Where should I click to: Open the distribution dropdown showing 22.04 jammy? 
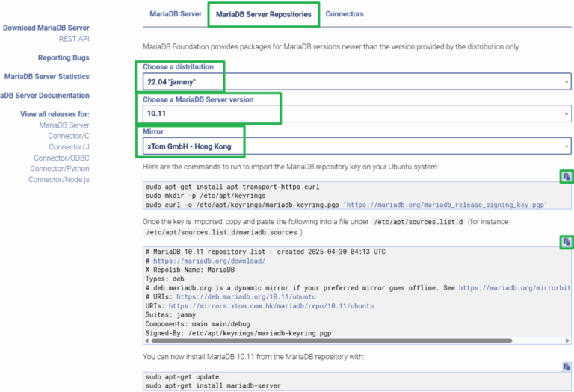pos(357,81)
